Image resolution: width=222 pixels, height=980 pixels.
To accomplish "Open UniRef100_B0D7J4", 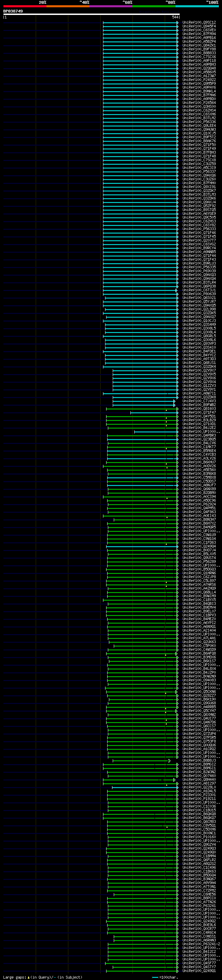I will tap(199, 550).
